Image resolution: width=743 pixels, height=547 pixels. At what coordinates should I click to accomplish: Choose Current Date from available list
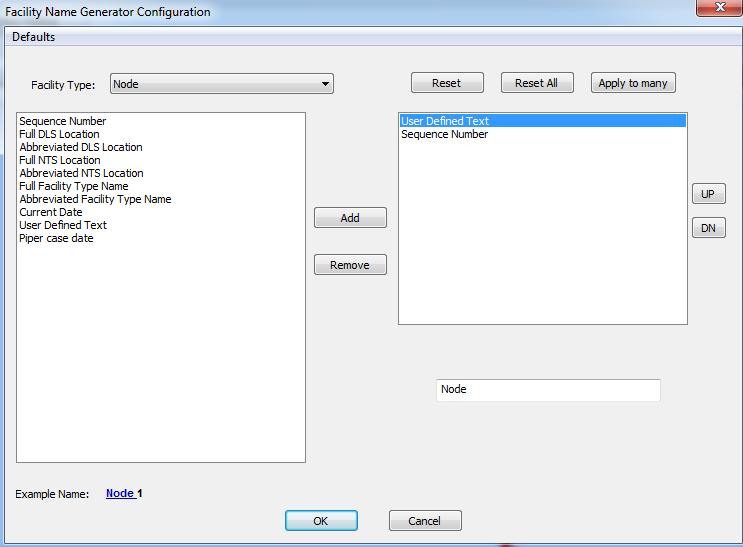[51, 212]
